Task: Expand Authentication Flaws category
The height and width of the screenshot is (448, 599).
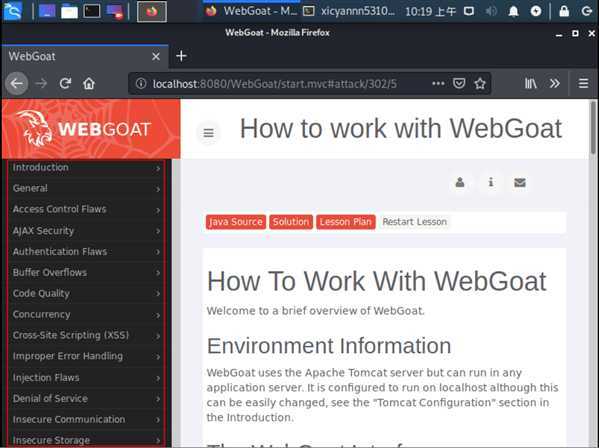Action: (x=87, y=252)
